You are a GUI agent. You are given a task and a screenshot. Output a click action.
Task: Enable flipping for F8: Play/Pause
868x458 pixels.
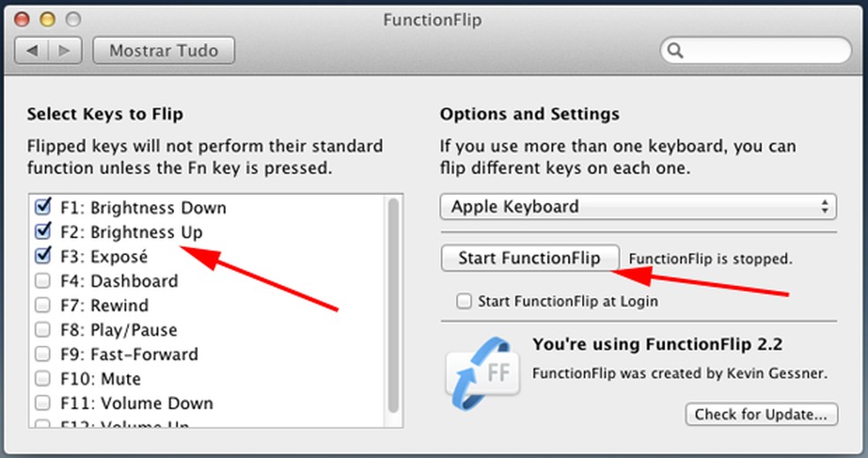[42, 330]
